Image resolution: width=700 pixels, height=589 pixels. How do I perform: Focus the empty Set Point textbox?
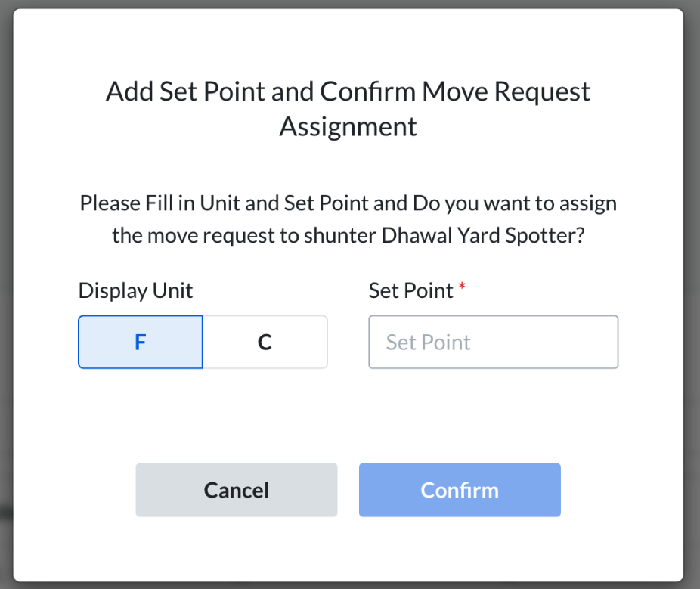[x=493, y=342]
